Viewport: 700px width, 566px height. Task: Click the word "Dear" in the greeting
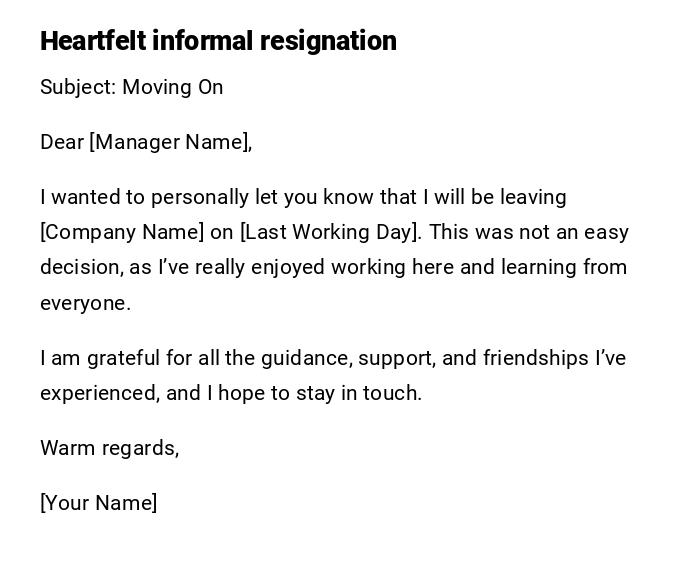(61, 142)
